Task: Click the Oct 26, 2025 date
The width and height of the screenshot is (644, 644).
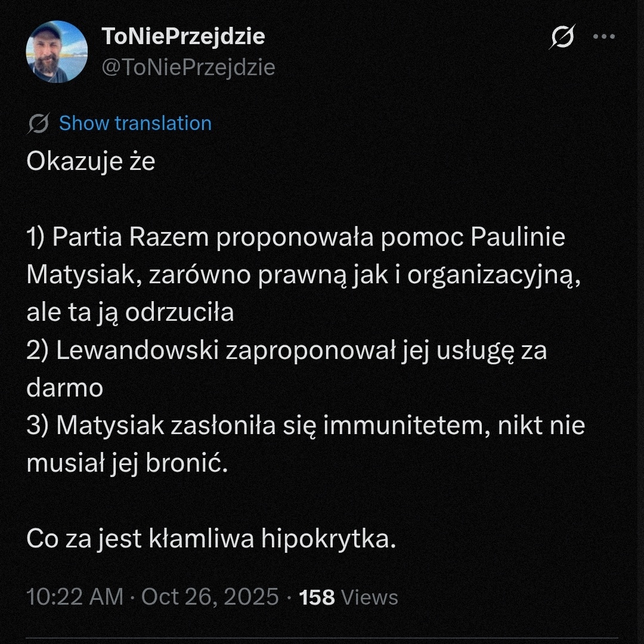Action: (210, 597)
